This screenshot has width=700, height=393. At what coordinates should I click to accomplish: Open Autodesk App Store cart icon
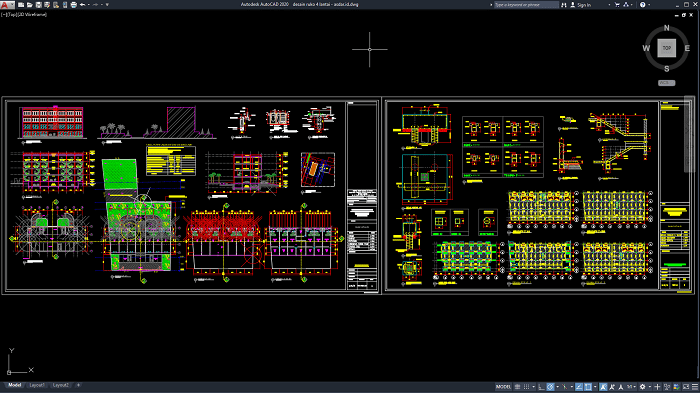(x=617, y=4)
